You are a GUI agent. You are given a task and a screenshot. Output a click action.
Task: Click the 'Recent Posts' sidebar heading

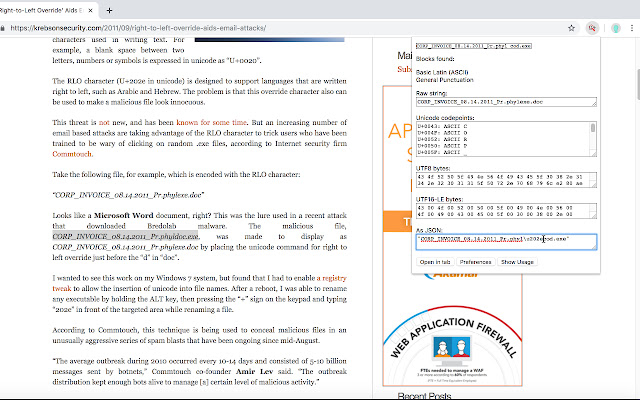424,396
